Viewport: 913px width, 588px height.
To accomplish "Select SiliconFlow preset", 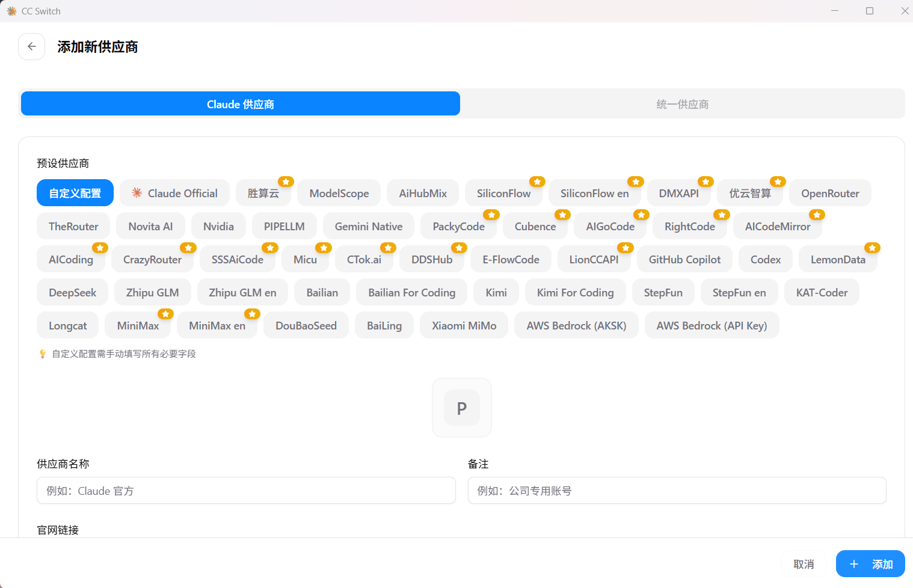I will tap(503, 193).
